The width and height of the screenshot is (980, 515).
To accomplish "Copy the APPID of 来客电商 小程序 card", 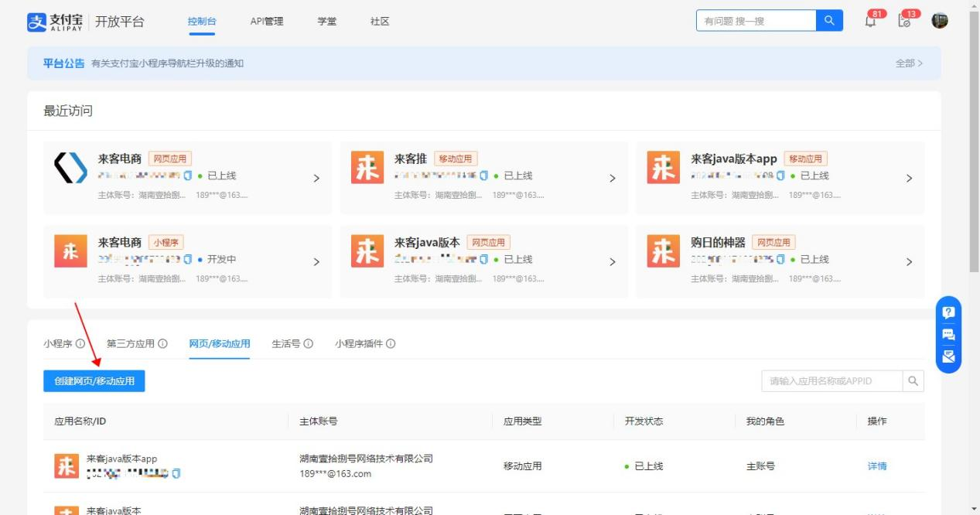I will (188, 259).
